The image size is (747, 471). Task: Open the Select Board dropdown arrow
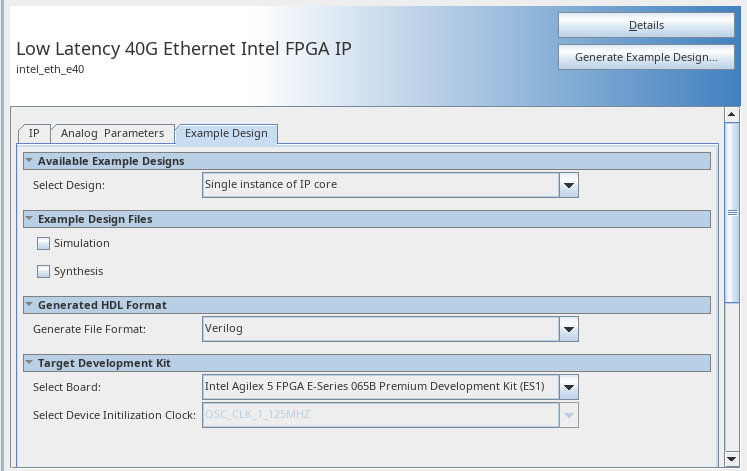click(x=568, y=386)
